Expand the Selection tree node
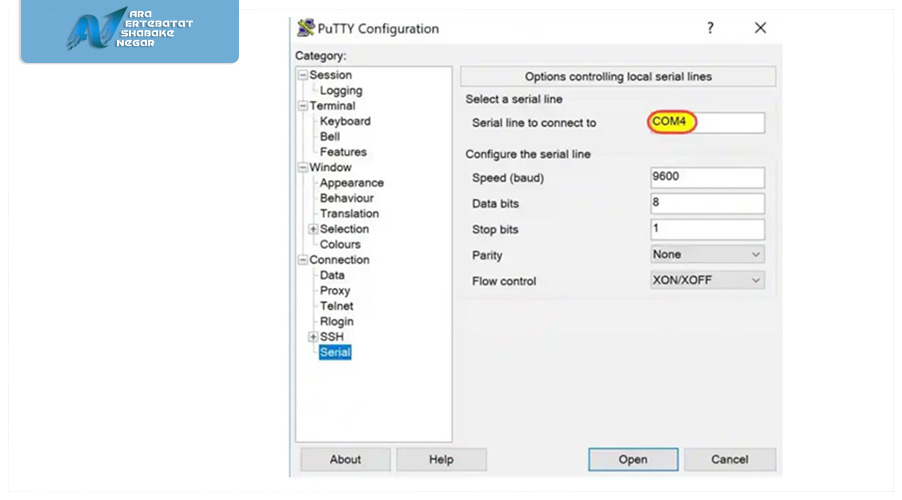This screenshot has height=500, width=902. [x=313, y=229]
